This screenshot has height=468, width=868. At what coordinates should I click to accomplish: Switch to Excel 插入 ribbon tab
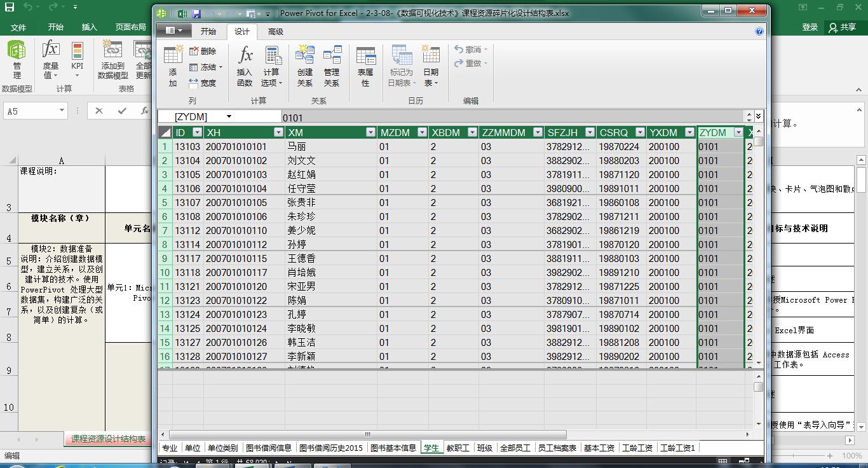(x=90, y=27)
